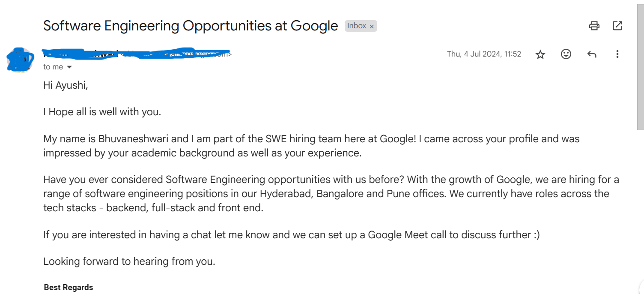Click 'Looking forward to hearing from you.' line

coord(129,261)
